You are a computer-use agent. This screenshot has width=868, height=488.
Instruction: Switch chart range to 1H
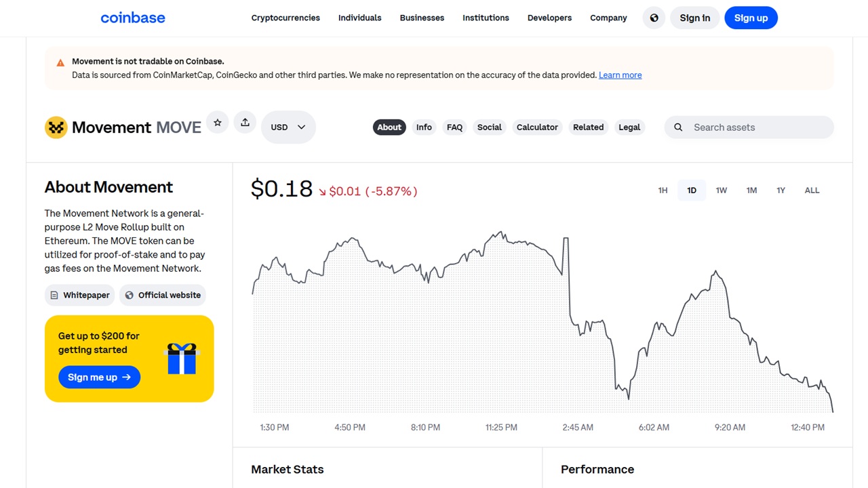(x=663, y=190)
